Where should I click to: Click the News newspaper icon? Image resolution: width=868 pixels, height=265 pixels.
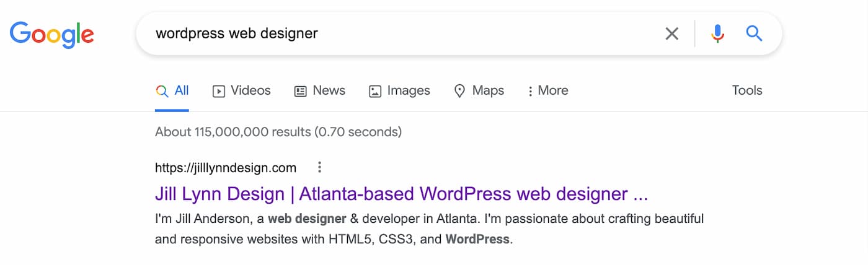[x=300, y=92]
